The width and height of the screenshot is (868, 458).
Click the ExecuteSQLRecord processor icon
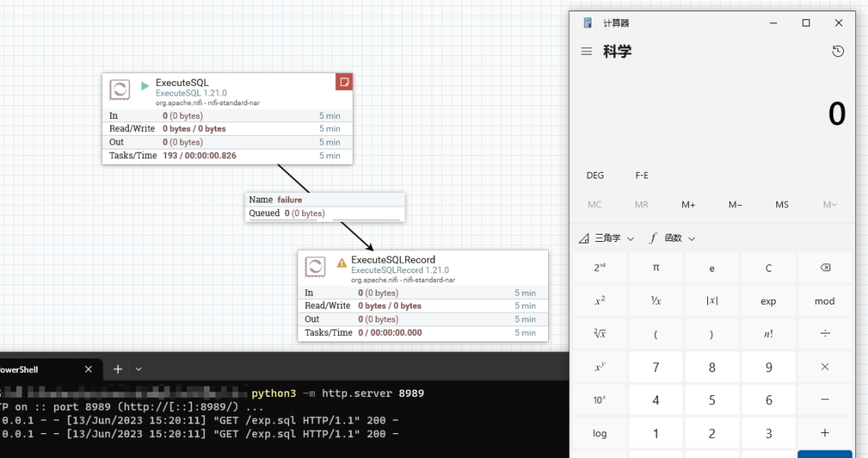click(x=315, y=267)
